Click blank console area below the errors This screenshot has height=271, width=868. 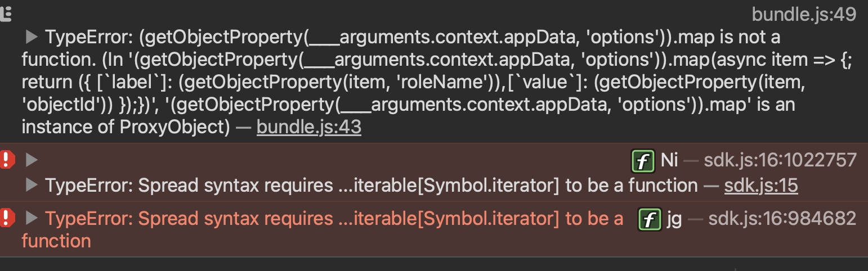click(433, 264)
